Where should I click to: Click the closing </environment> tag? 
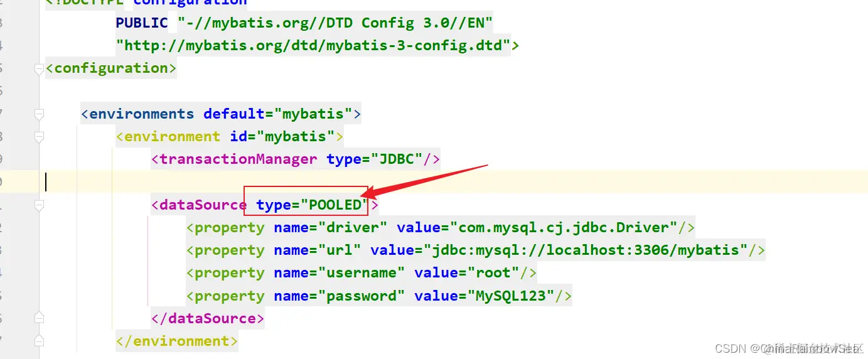coord(177,341)
